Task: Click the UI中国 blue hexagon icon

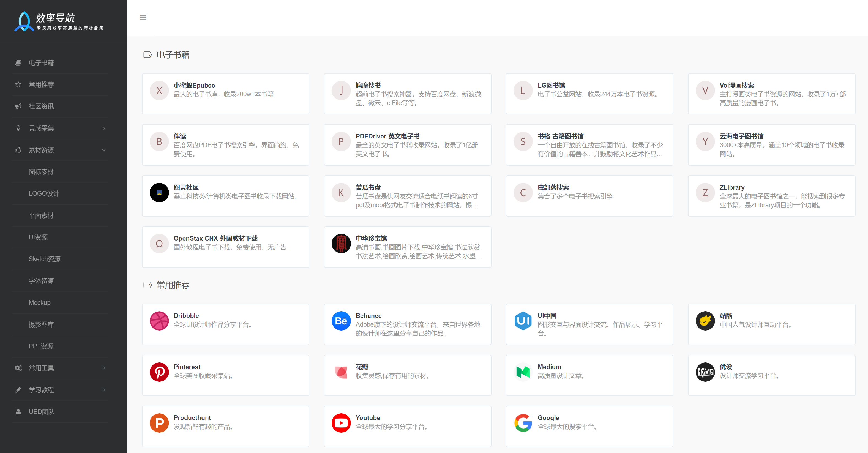Action: point(523,321)
